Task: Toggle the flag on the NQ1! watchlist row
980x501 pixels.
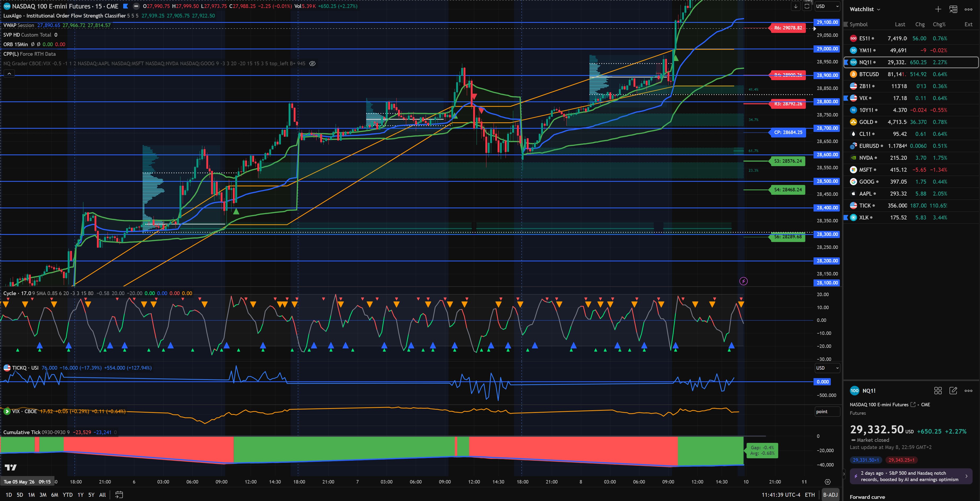Action: click(846, 62)
